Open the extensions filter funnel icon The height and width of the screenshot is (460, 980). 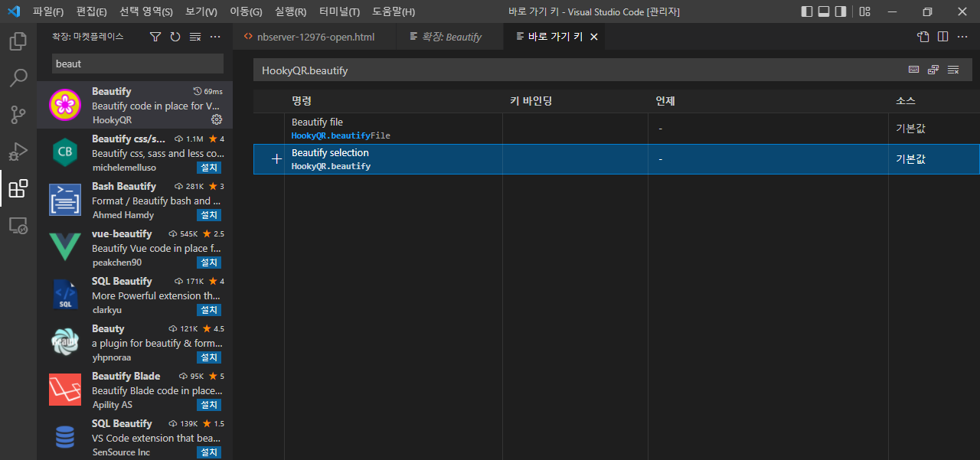155,36
